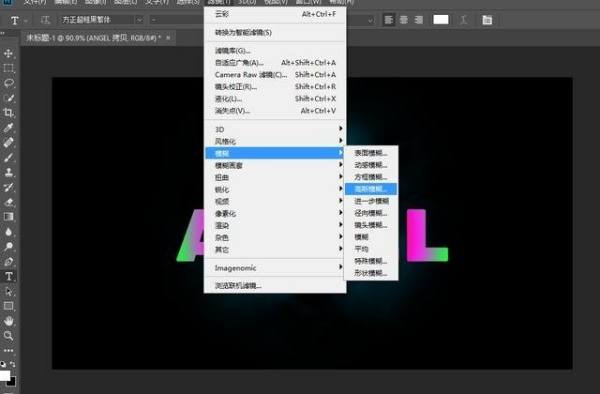600x394 pixels.
Task: Choose 高斯模糊 from blur submenu
Action: click(x=371, y=189)
